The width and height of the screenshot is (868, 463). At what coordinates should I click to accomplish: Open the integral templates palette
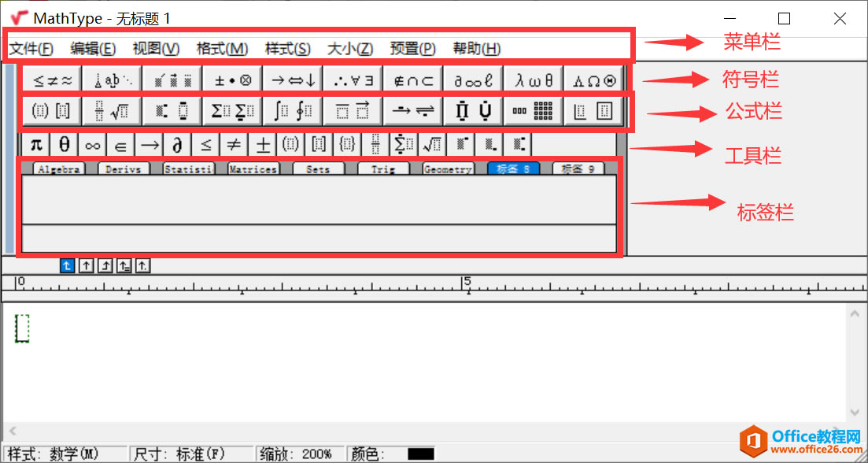pos(292,110)
